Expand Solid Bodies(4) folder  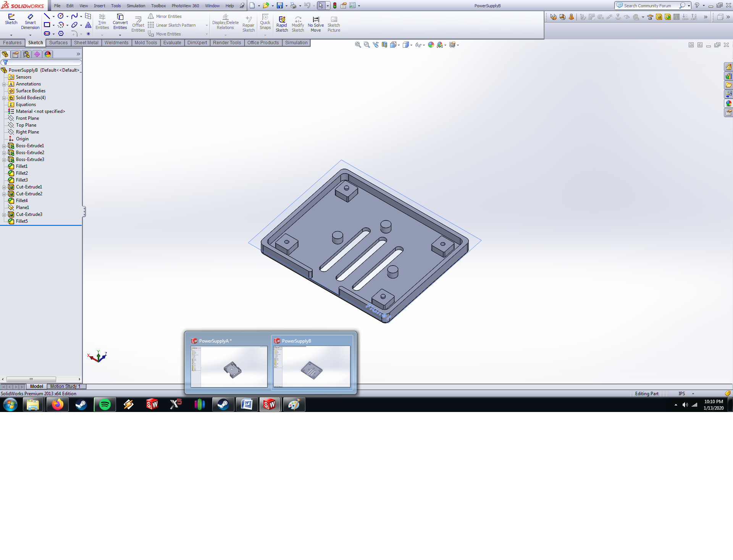click(4, 98)
